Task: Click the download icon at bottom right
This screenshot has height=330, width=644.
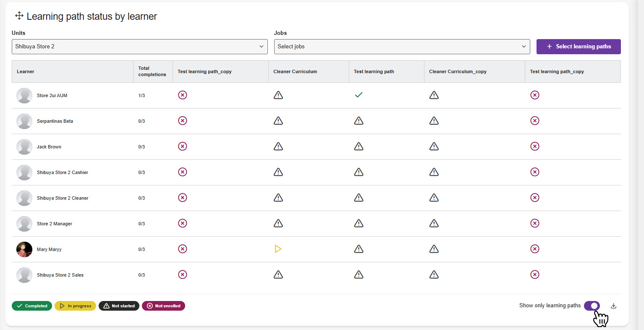Action: pos(613,306)
